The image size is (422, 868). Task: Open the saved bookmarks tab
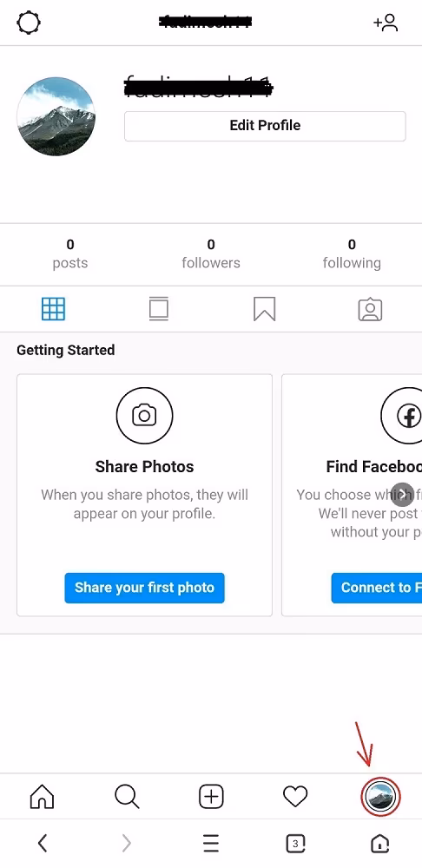(264, 309)
